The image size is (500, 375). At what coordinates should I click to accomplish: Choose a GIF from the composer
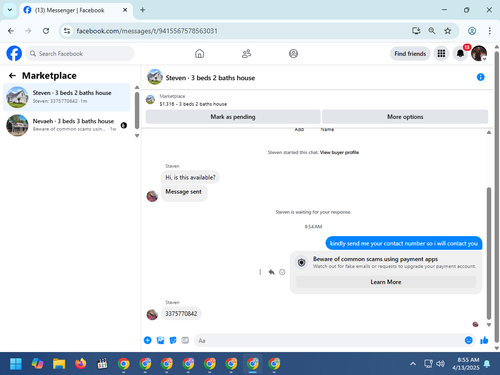185,340
